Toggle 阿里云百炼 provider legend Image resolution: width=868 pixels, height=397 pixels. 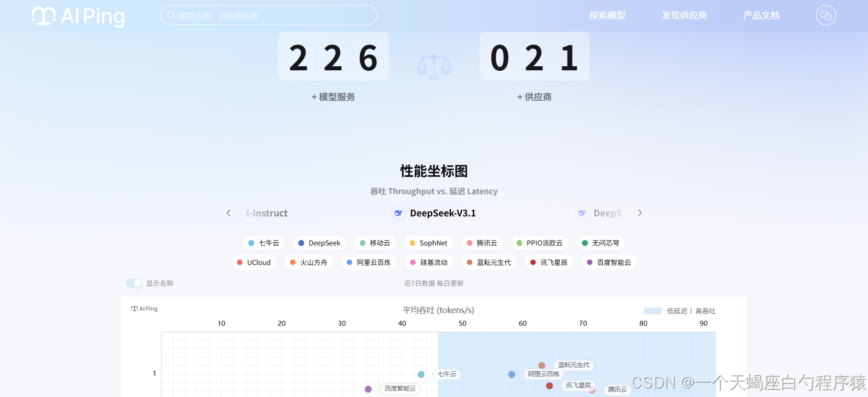[369, 263]
